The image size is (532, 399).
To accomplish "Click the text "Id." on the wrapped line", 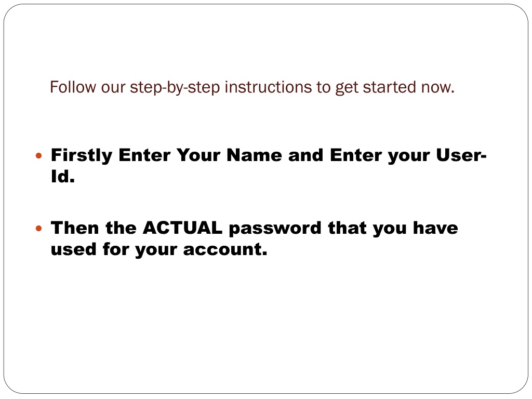I will tap(63, 177).
